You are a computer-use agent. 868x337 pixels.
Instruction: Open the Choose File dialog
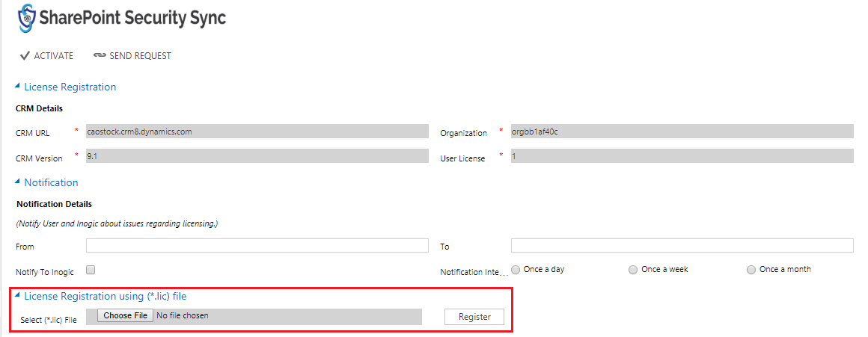tap(126, 315)
